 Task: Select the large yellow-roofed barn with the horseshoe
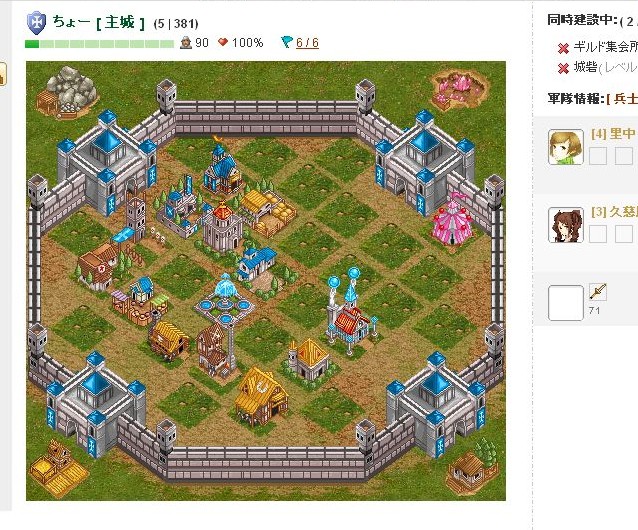261,396
